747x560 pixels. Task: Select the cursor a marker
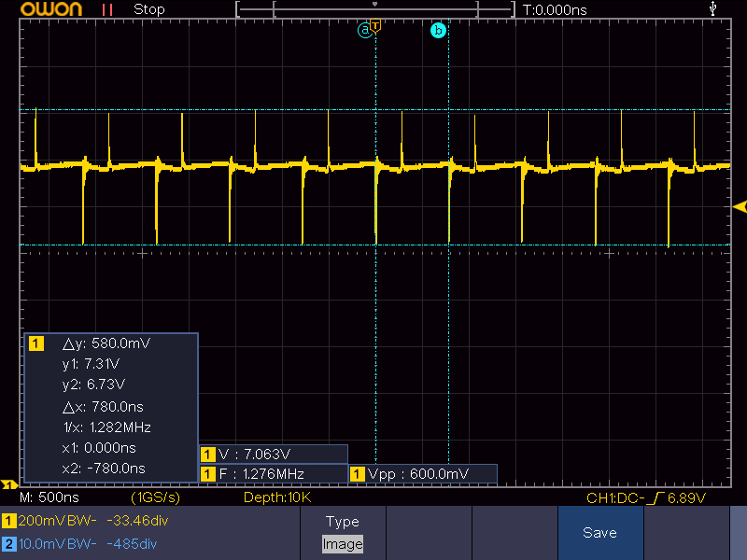pyautogui.click(x=364, y=30)
